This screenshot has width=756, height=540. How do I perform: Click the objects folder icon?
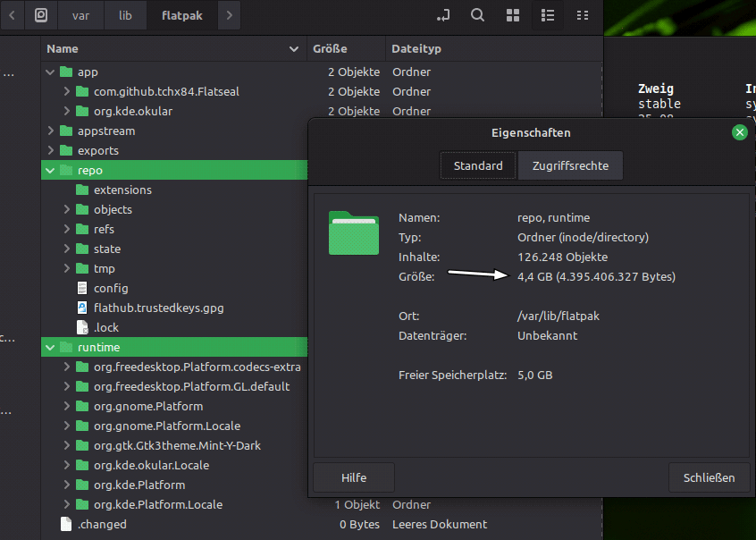pos(82,209)
